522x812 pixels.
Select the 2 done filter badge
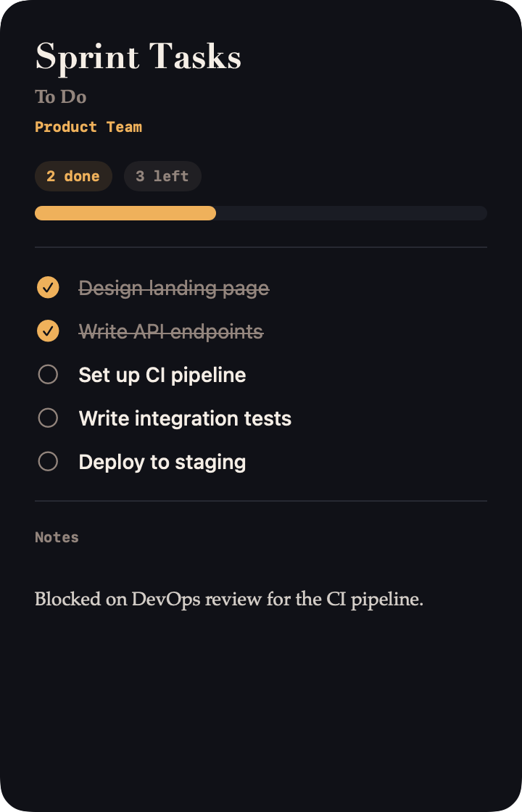coord(73,175)
